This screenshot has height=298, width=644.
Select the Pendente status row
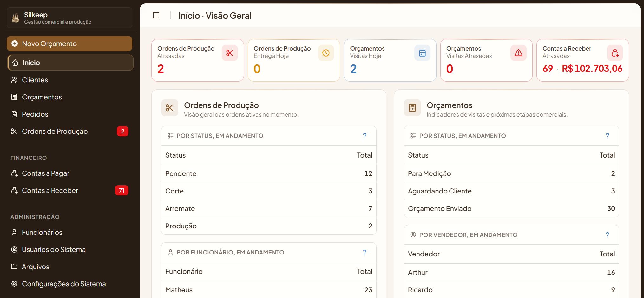click(269, 173)
